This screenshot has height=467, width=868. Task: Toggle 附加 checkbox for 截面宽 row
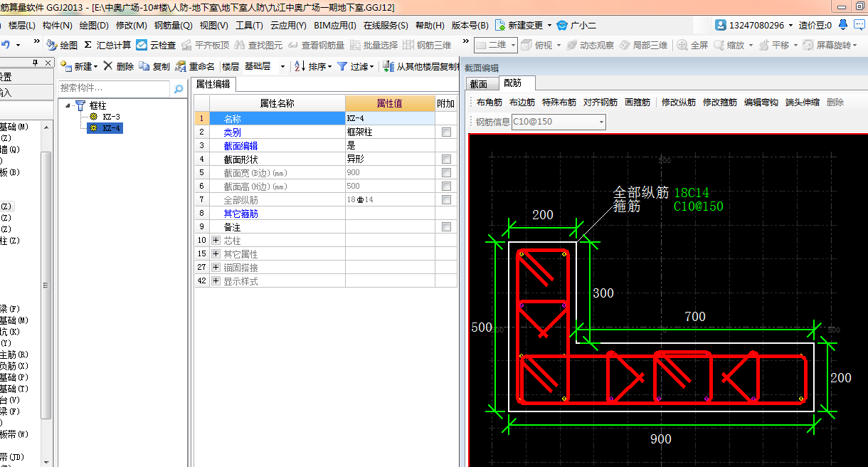(x=446, y=173)
